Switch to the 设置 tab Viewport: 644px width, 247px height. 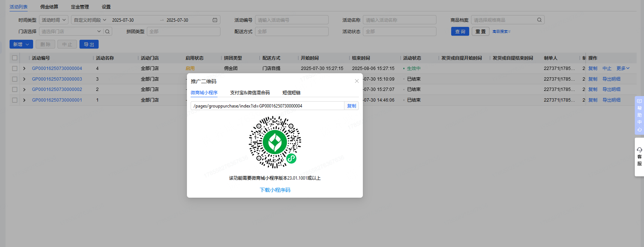106,7
